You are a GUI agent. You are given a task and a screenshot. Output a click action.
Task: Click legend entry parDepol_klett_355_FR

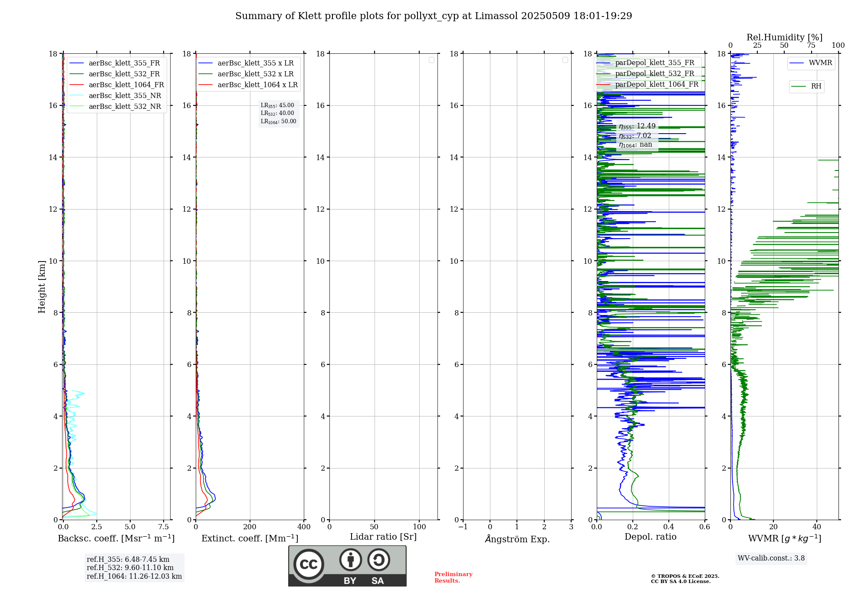pyautogui.click(x=645, y=63)
